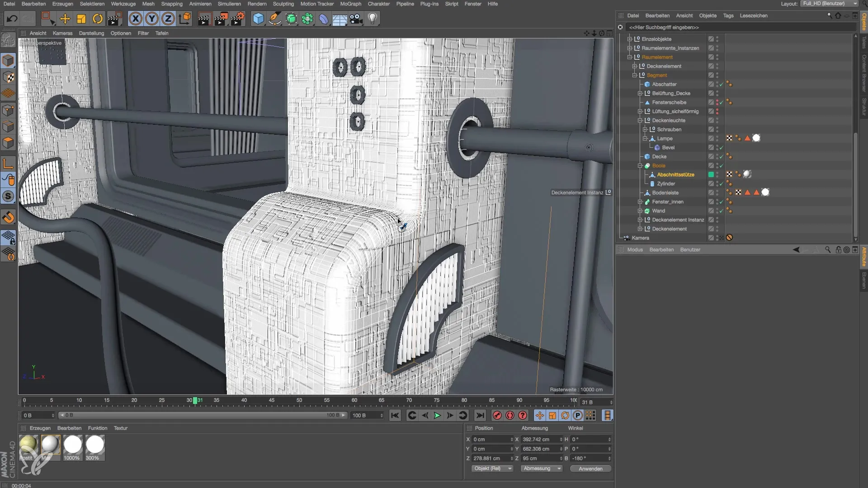Toggle Y axis lock

152,19
